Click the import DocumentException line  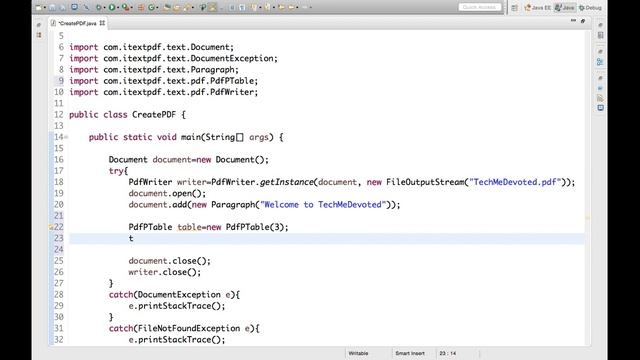tap(173, 58)
